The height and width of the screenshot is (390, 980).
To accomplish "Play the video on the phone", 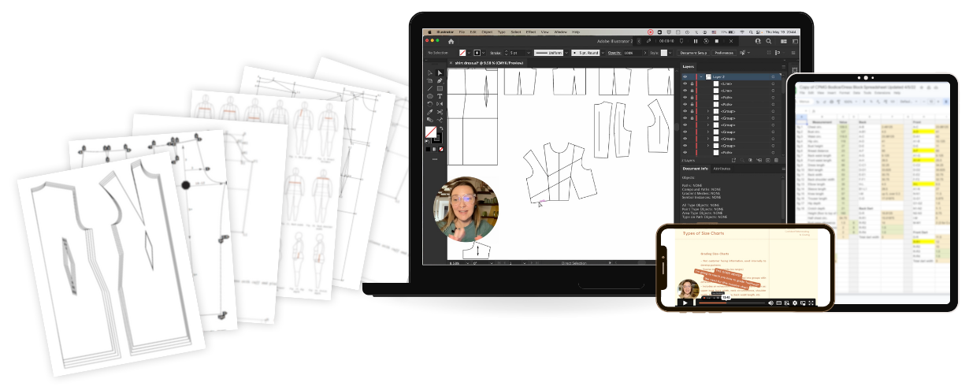I will (x=685, y=303).
